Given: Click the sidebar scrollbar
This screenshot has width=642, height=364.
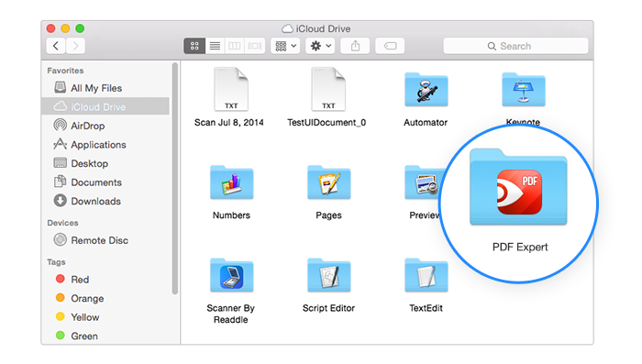Looking at the screenshot, I should [175, 179].
